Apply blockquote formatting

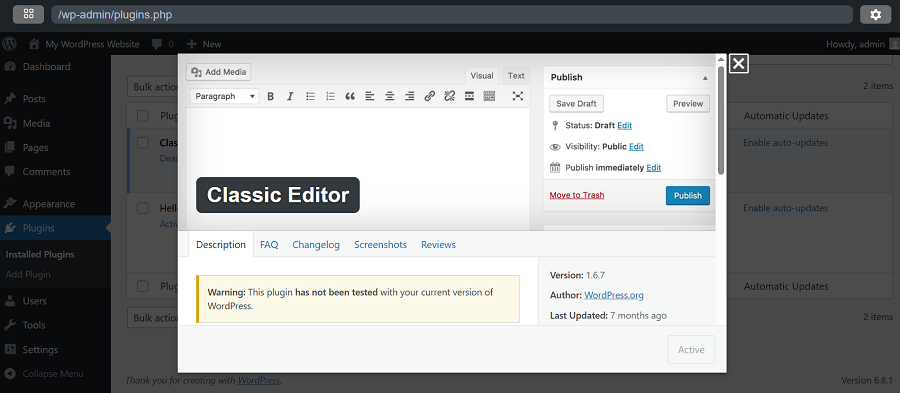click(x=350, y=96)
